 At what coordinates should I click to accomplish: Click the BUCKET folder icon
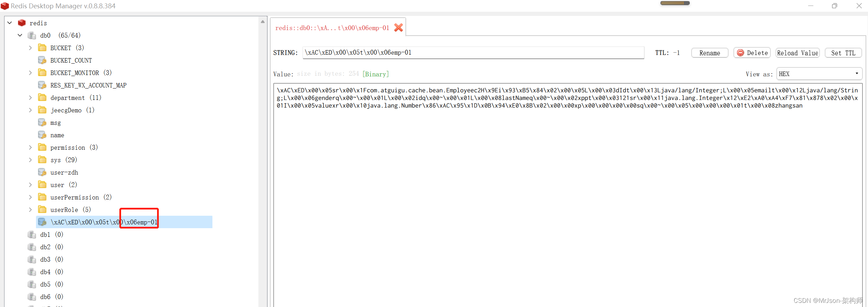[42, 48]
